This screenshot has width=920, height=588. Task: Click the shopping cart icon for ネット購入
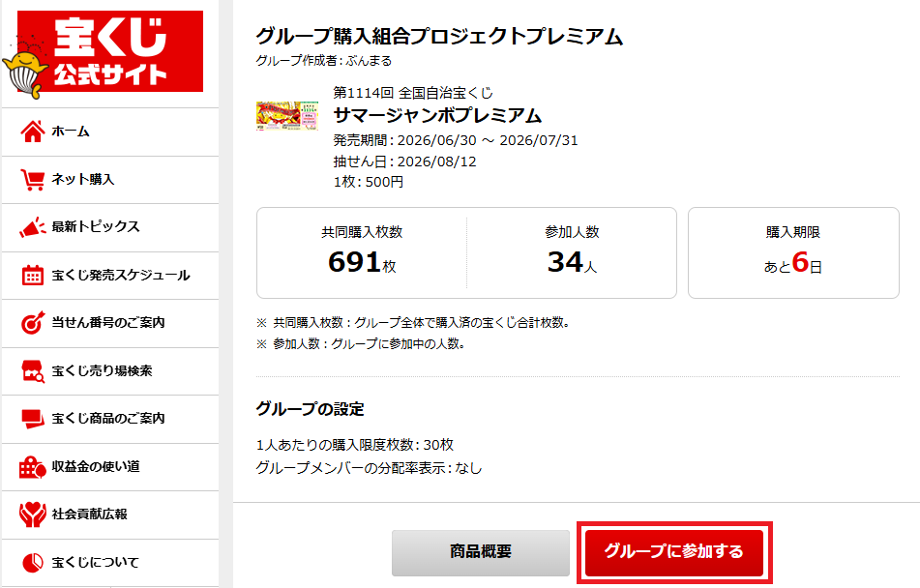coord(33,180)
